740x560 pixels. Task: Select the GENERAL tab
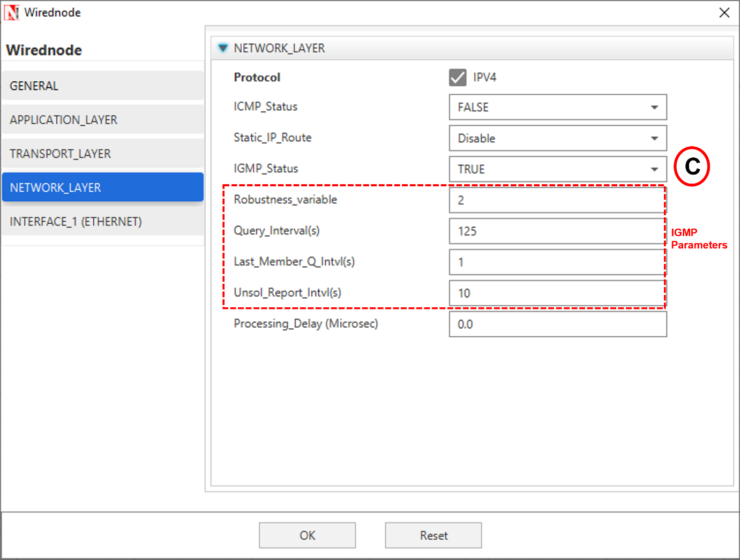coord(102,86)
